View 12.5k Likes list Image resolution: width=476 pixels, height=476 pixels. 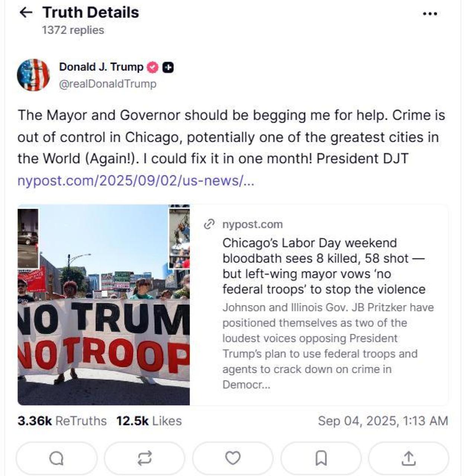[x=148, y=421]
